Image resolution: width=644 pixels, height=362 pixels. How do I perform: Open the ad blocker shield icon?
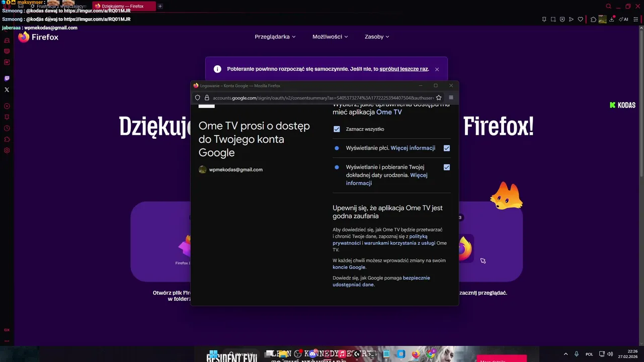coord(562,20)
